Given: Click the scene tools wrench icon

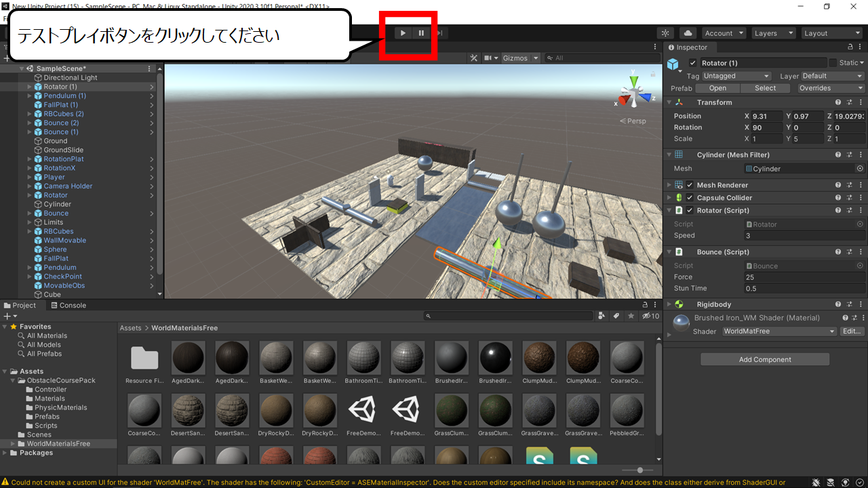Looking at the screenshot, I should 474,58.
